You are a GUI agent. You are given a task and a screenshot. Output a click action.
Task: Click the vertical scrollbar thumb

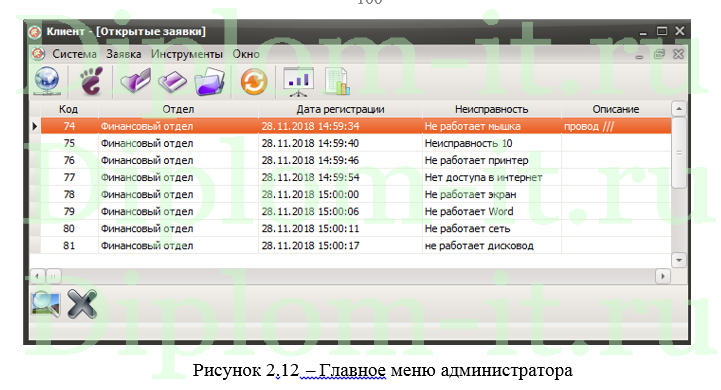click(679, 152)
